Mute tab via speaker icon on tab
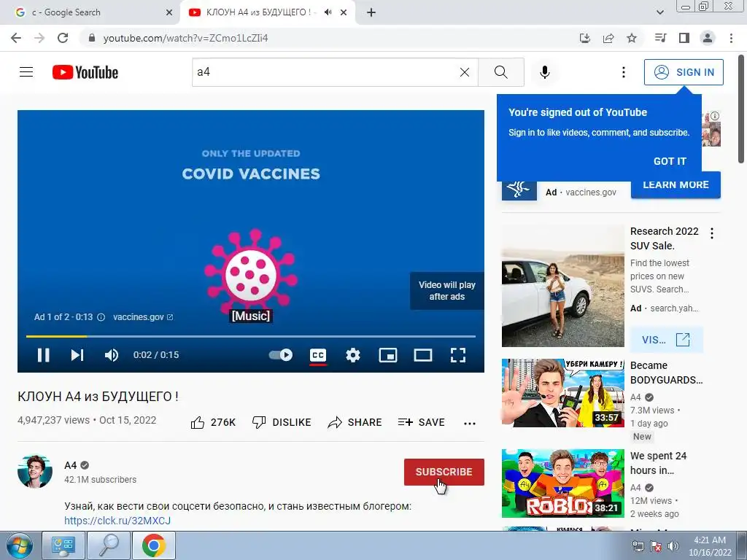The image size is (747, 560). pyautogui.click(x=328, y=12)
